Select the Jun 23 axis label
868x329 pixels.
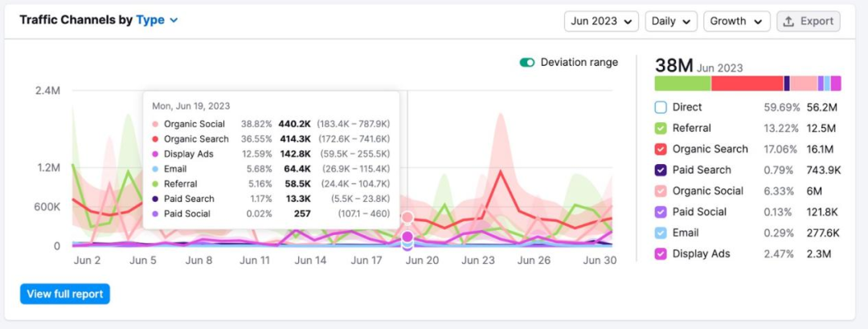[x=478, y=261]
